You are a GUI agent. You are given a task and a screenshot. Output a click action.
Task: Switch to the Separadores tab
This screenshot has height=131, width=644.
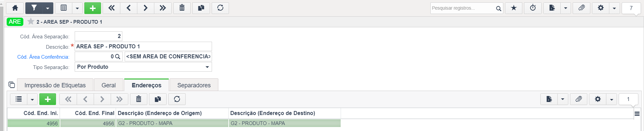pyautogui.click(x=194, y=85)
